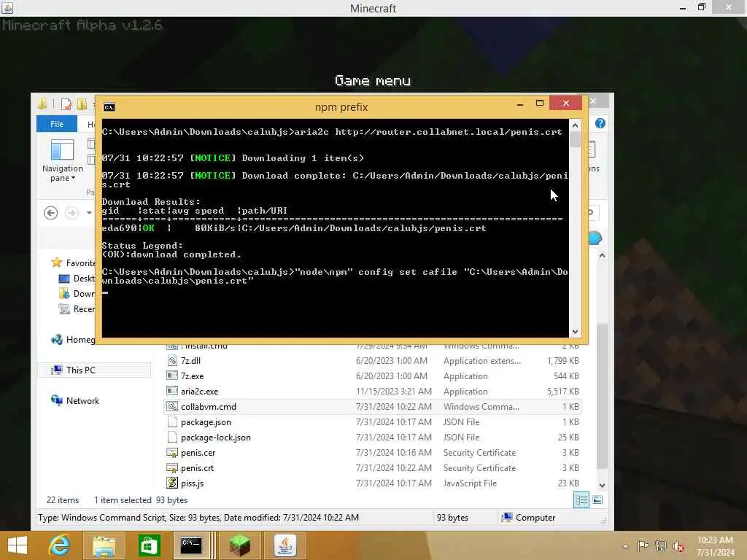
Task: Switch to the Java taskbar icon
Action: [285, 545]
